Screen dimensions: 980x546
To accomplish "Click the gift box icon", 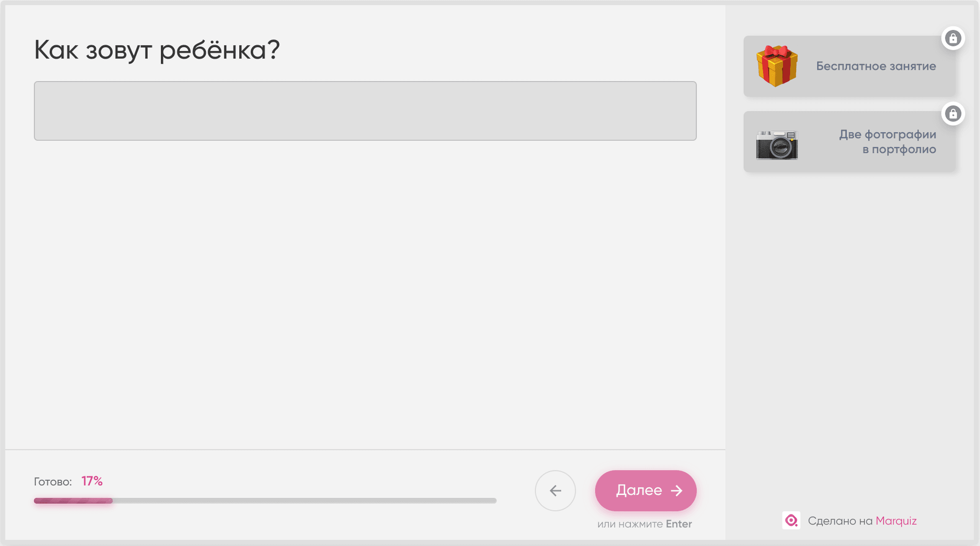I will [x=776, y=66].
